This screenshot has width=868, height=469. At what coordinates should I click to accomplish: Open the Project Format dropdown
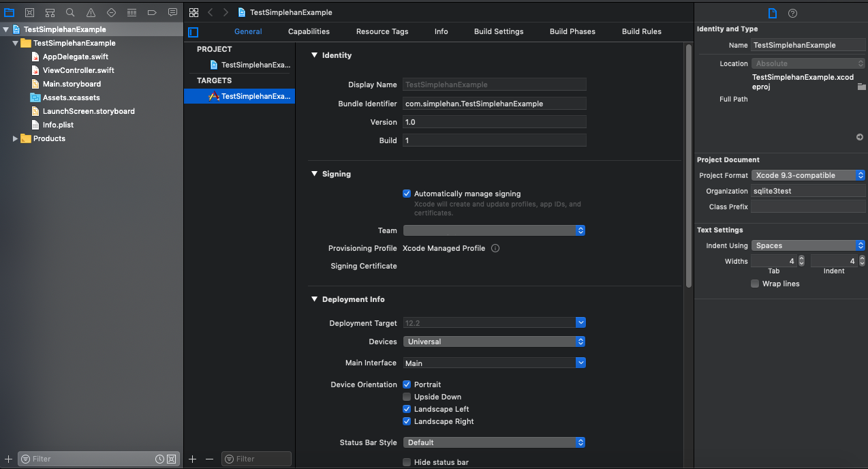coord(808,175)
